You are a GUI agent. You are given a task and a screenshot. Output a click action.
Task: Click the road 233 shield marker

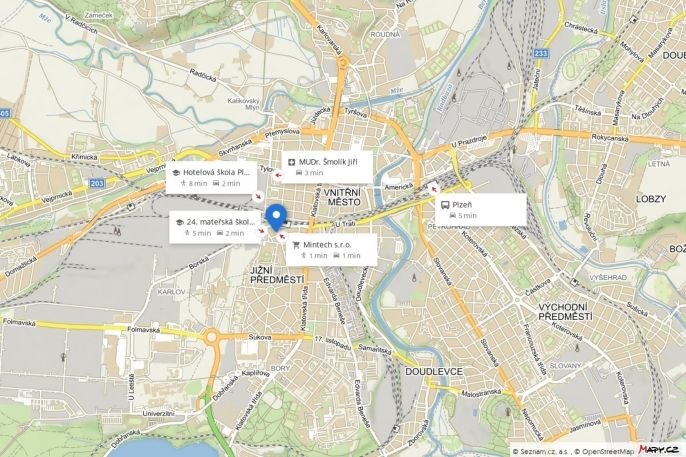(541, 53)
